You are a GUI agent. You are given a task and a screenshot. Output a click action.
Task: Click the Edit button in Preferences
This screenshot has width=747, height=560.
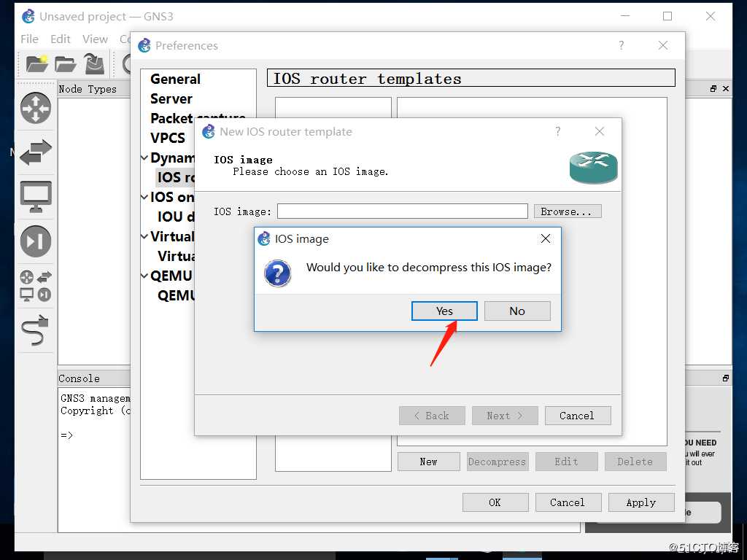[566, 462]
